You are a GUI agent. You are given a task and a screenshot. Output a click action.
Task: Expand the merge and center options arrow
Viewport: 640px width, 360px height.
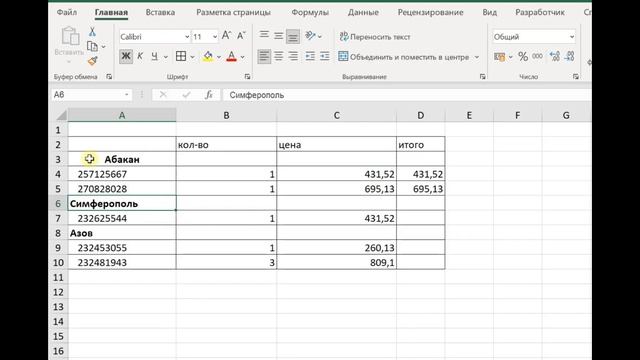(x=476, y=57)
